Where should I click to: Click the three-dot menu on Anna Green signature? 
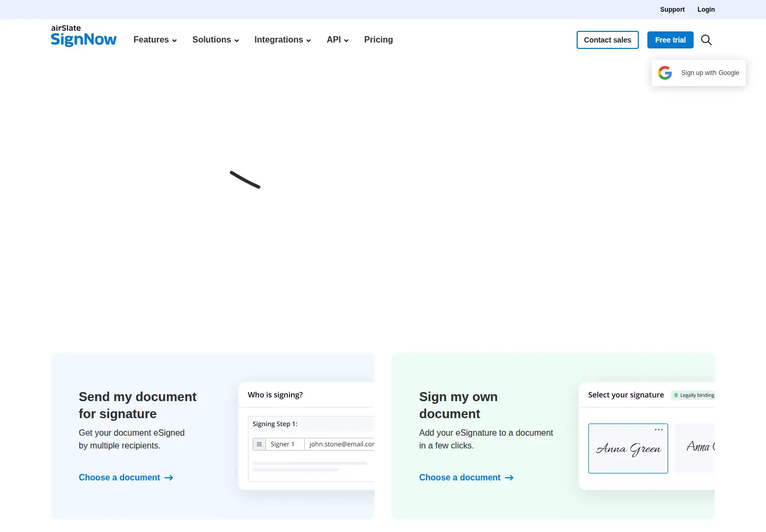(659, 429)
